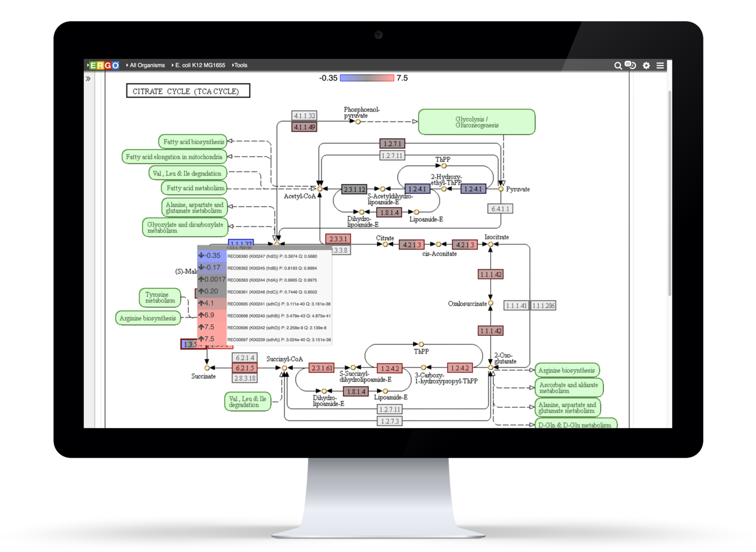This screenshot has height=552, width=756.
Task: Select enzyme box 2.3.1.61
Action: pyautogui.click(x=322, y=368)
